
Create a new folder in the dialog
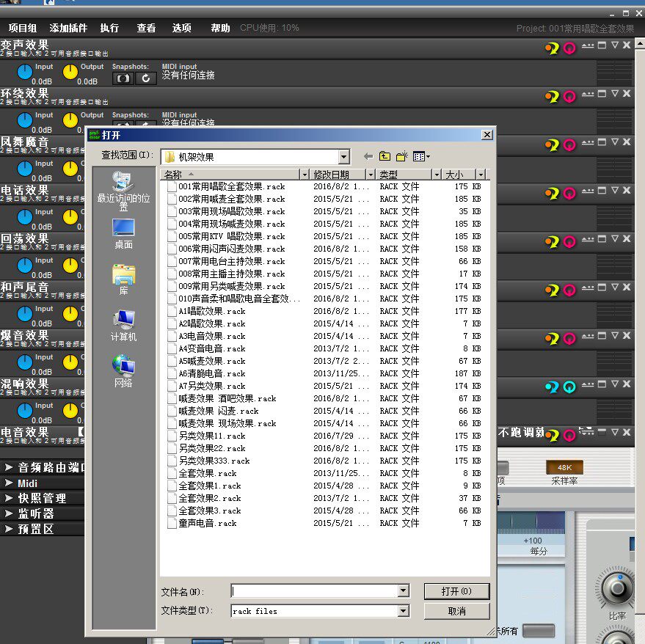coord(402,156)
